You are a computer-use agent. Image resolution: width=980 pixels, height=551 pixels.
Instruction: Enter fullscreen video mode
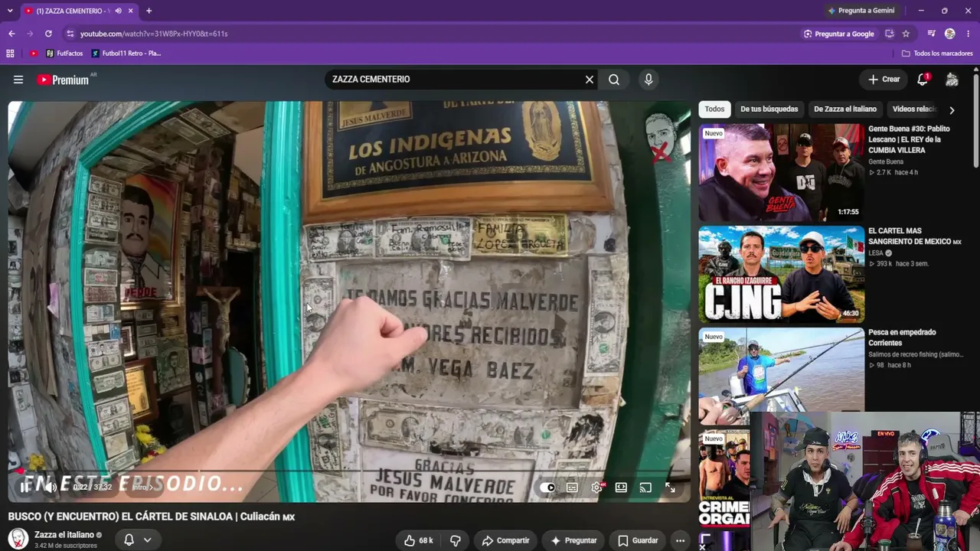[x=670, y=487]
